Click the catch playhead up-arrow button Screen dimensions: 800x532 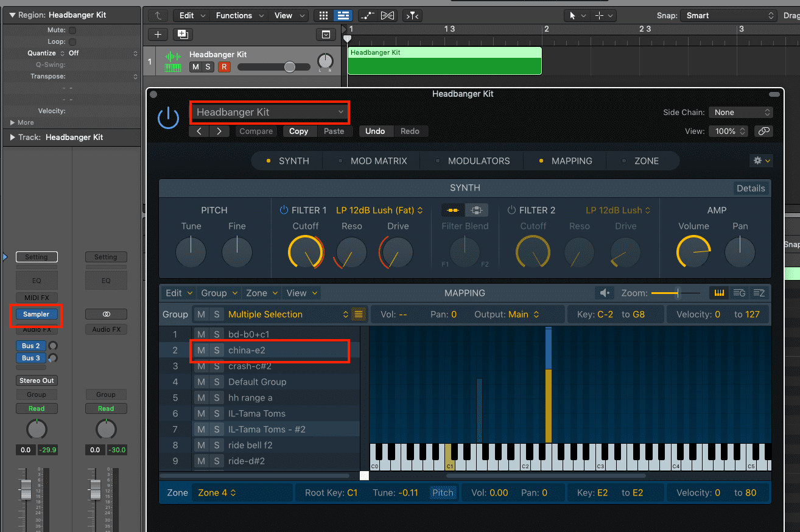tap(158, 15)
